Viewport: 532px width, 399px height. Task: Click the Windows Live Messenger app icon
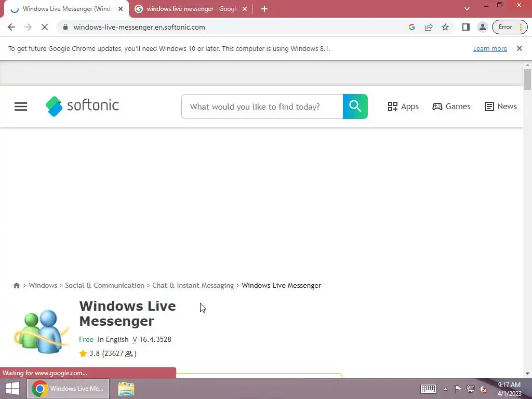pyautogui.click(x=42, y=331)
